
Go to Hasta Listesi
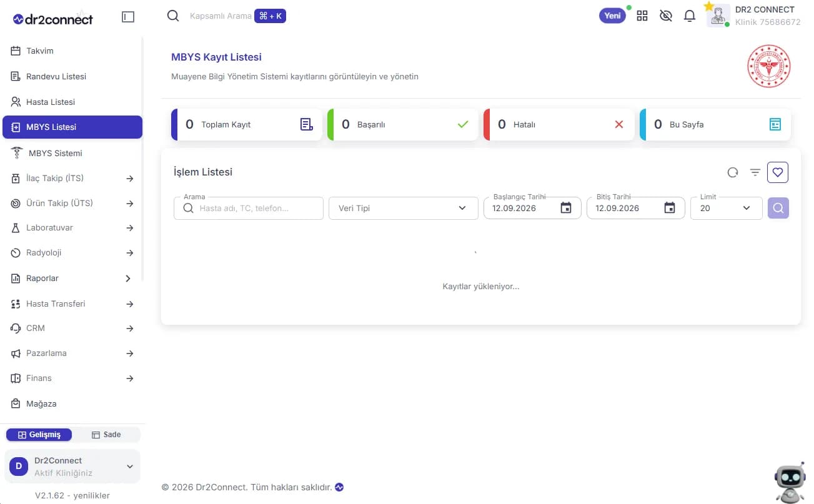(x=72, y=102)
